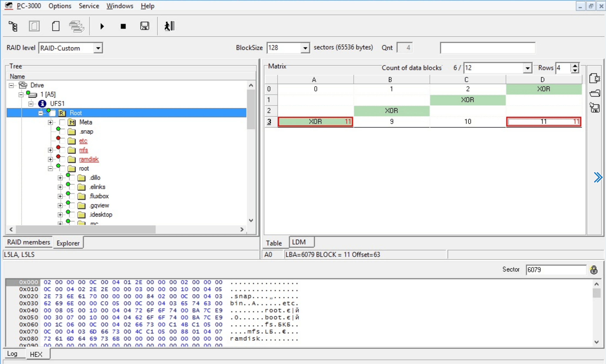Toggle the mfs folder checkbox
This screenshot has height=364, width=606.
tap(62, 150)
